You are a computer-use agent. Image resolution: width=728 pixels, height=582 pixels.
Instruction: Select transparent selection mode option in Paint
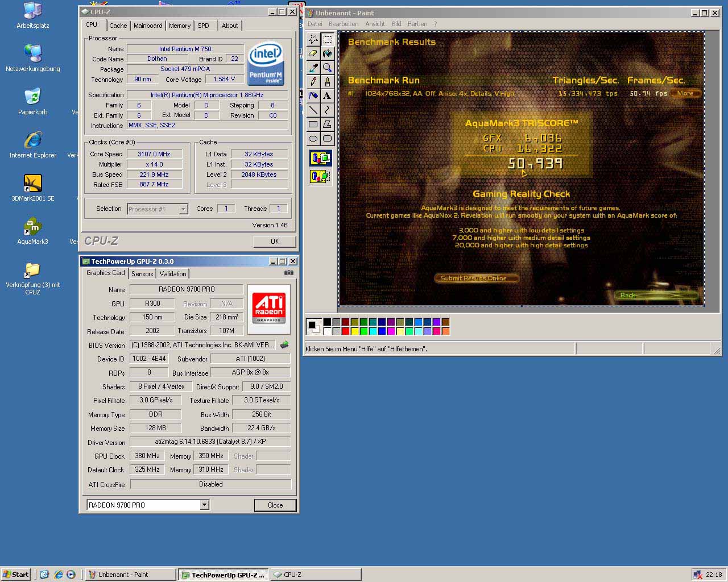[x=320, y=176]
